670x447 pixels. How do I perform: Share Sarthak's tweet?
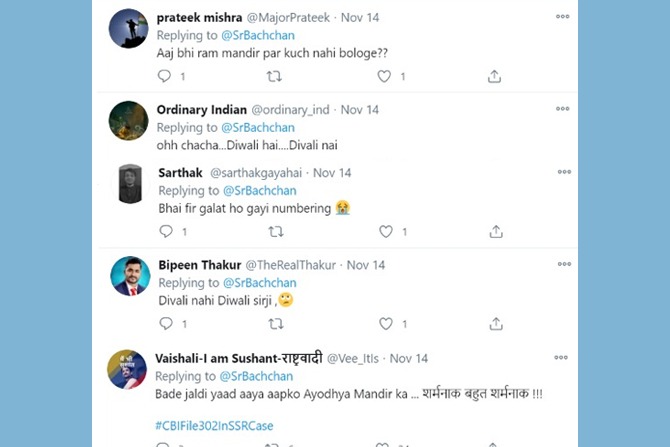[495, 231]
